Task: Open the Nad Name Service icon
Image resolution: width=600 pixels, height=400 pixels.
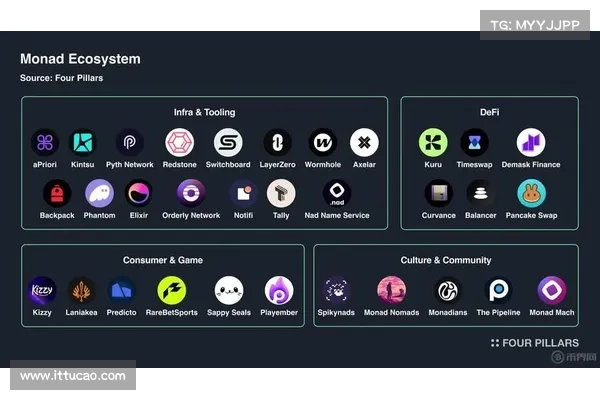Action: (337, 193)
